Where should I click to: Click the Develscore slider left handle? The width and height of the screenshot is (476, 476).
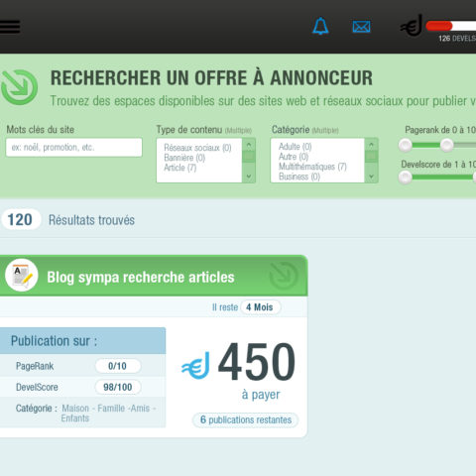tap(405, 178)
